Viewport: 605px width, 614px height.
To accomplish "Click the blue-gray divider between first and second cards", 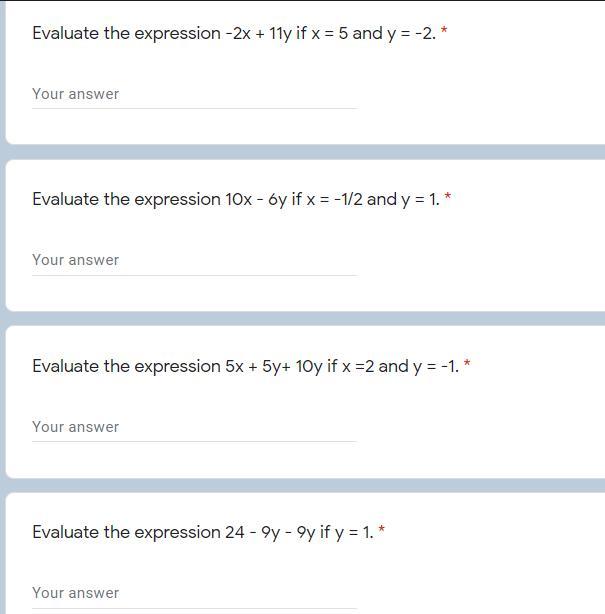I will tap(305, 152).
